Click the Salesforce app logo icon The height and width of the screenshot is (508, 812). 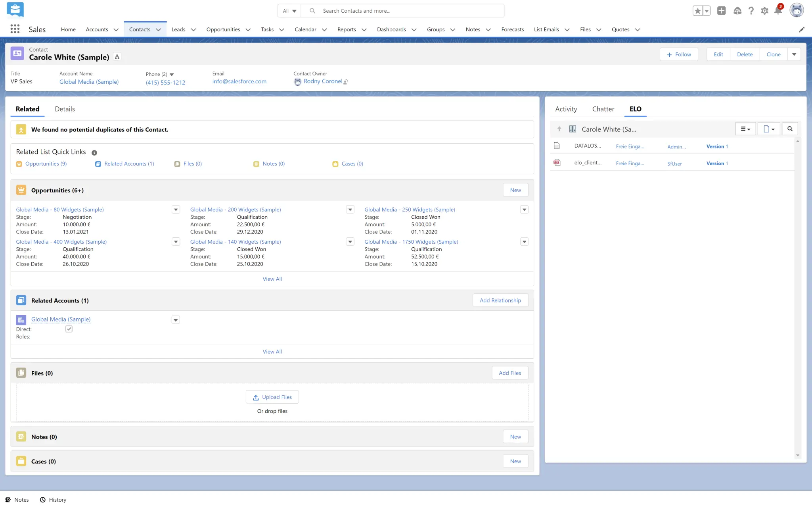[x=15, y=9]
